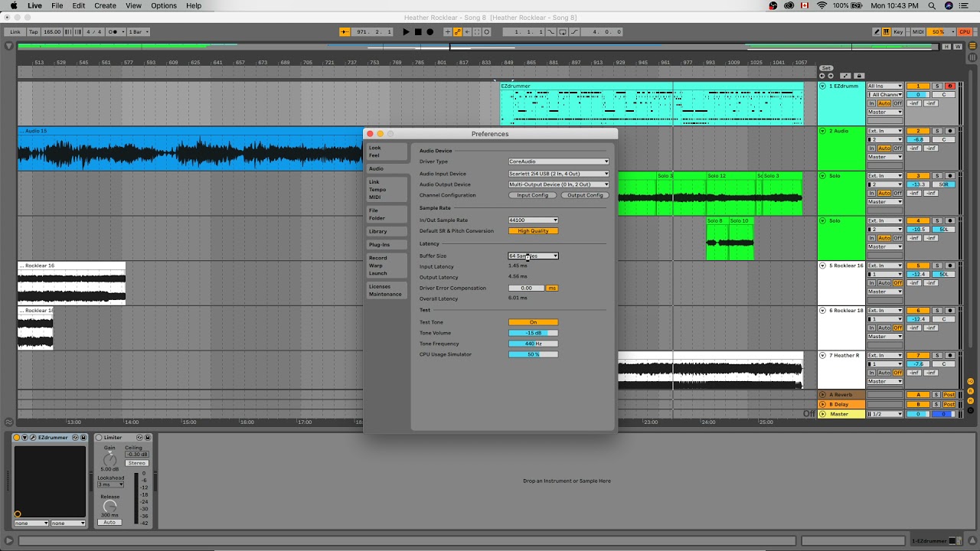The height and width of the screenshot is (551, 980).
Task: Open the Create menu
Action: (x=105, y=5)
